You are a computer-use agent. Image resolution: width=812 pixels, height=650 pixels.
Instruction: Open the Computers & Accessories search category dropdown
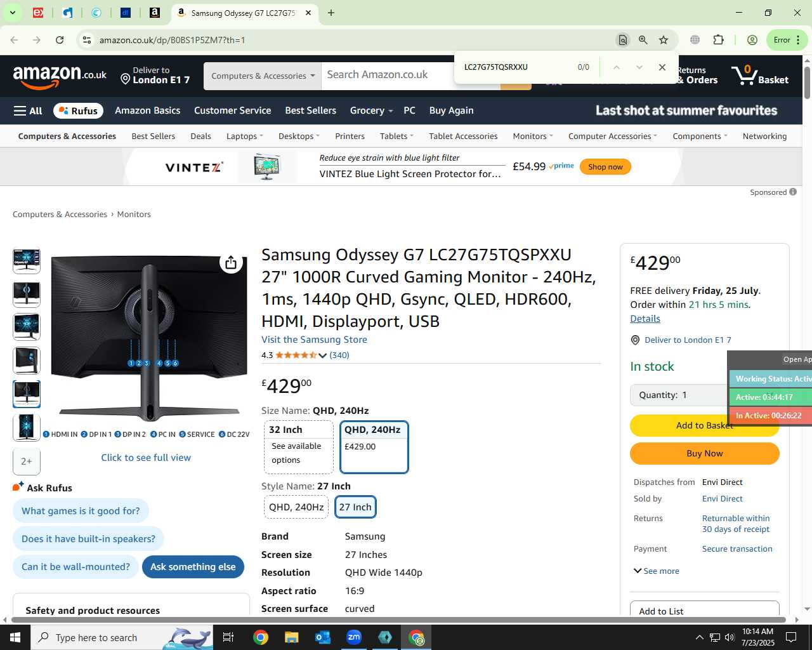(x=263, y=76)
